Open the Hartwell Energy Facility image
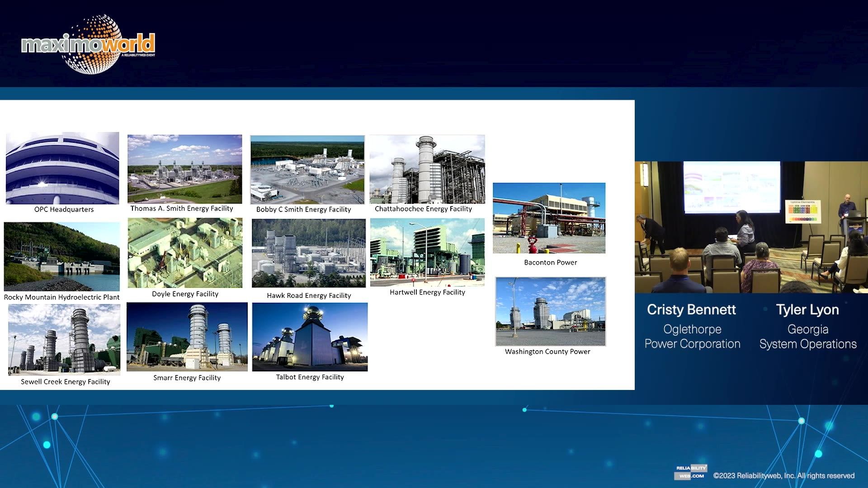868x488 pixels. point(427,252)
